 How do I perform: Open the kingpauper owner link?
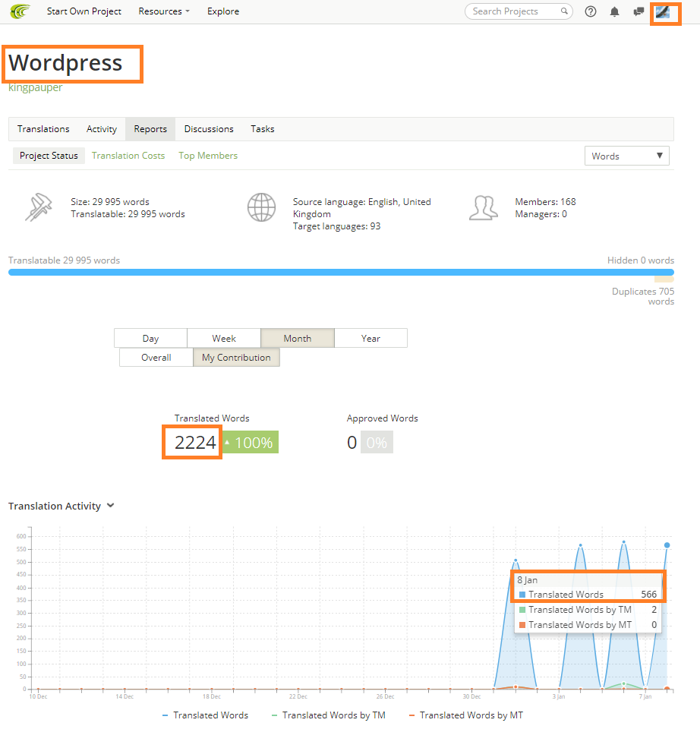pos(35,87)
